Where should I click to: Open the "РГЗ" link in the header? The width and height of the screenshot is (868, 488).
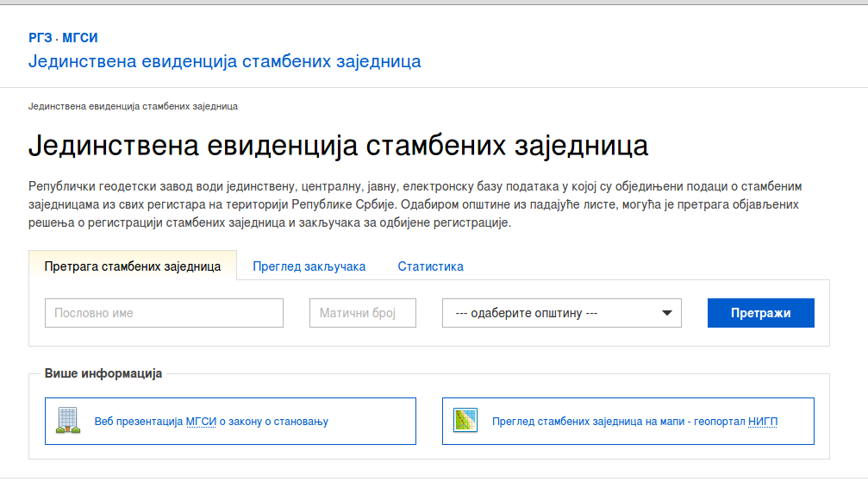coord(41,38)
